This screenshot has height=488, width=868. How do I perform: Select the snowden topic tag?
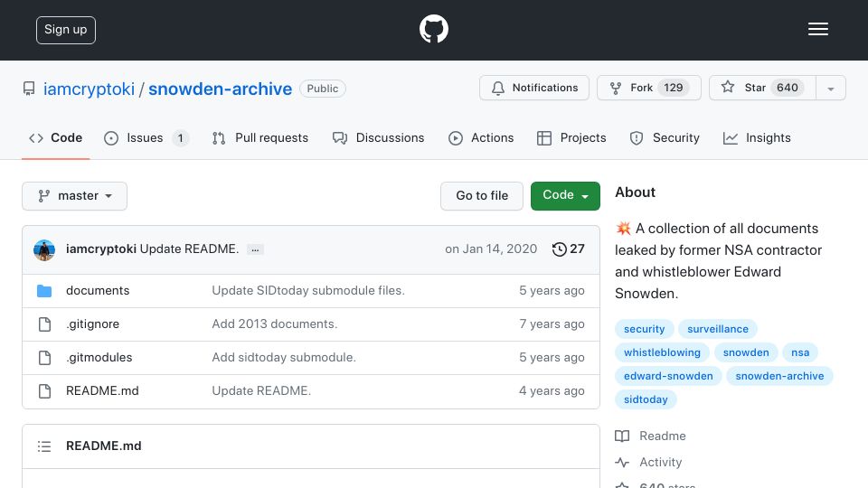click(x=746, y=352)
